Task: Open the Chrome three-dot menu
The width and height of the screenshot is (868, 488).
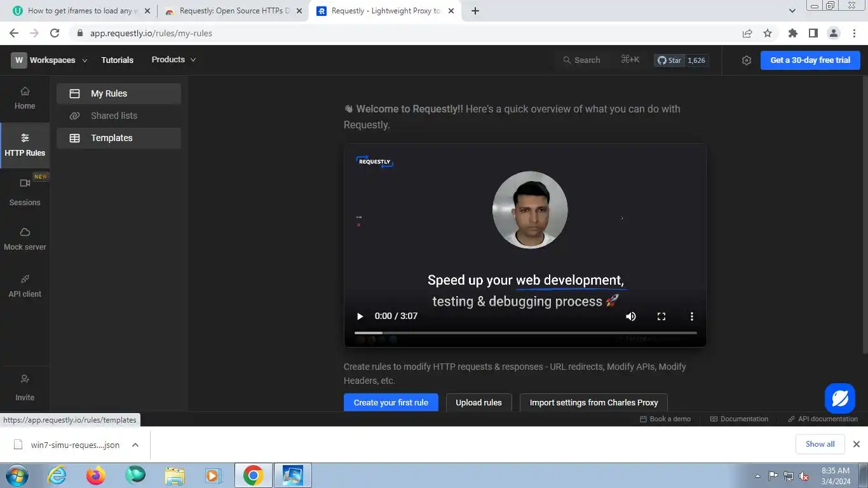Action: (x=853, y=33)
